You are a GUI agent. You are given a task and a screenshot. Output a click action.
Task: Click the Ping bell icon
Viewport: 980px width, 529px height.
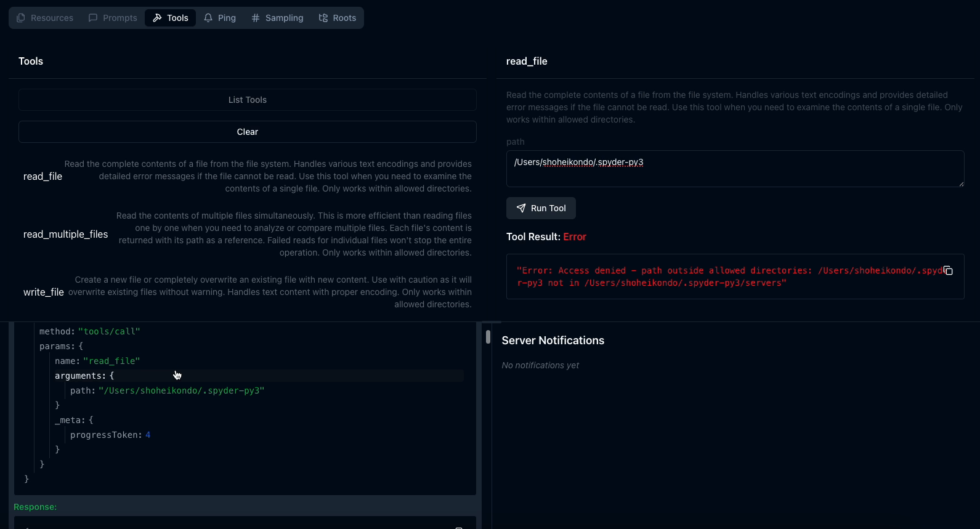(208, 18)
